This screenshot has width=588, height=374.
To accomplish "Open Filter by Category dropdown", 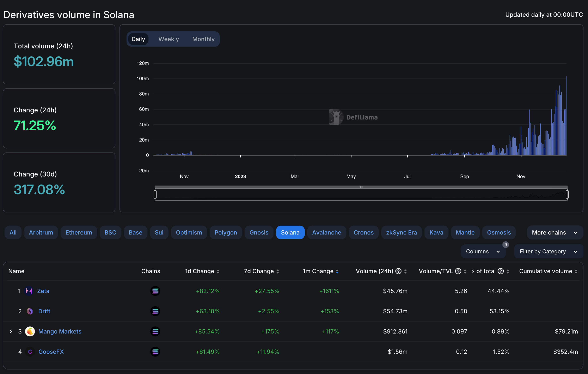I will tap(548, 251).
